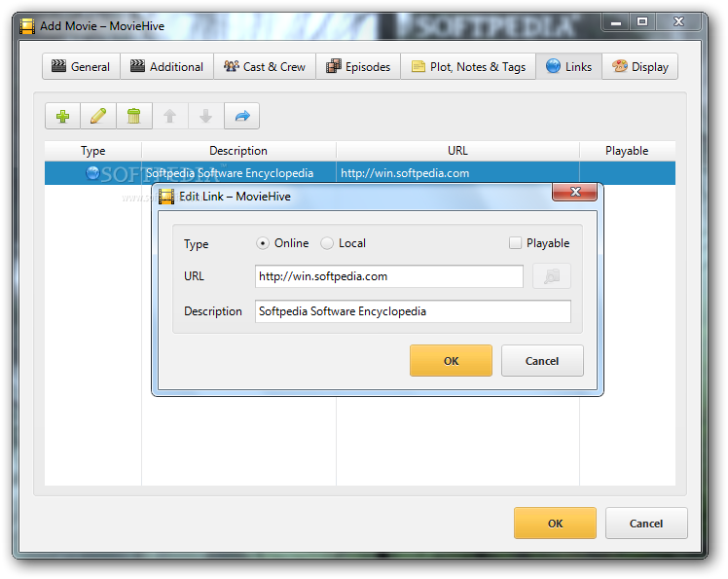Select the Links tab
This screenshot has width=728, height=579.
click(x=568, y=66)
